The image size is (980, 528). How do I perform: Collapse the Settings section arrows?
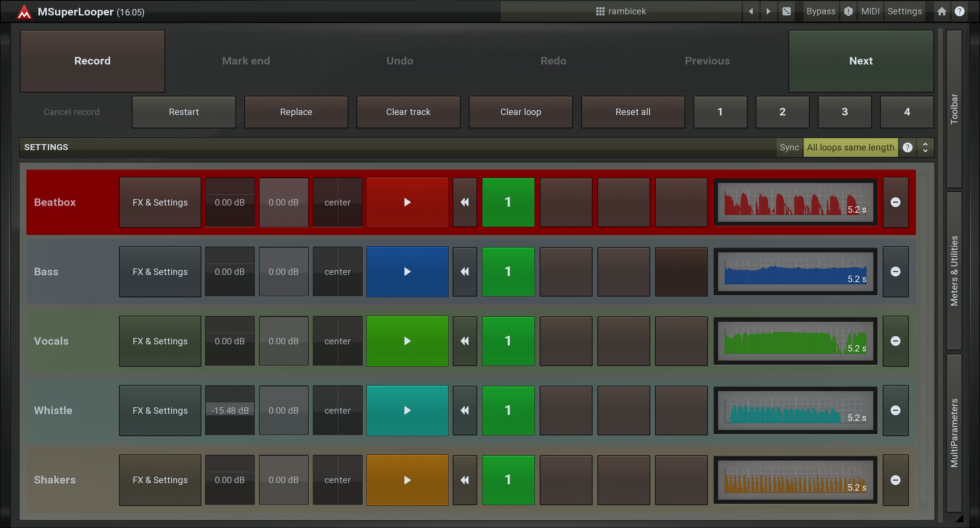point(925,147)
